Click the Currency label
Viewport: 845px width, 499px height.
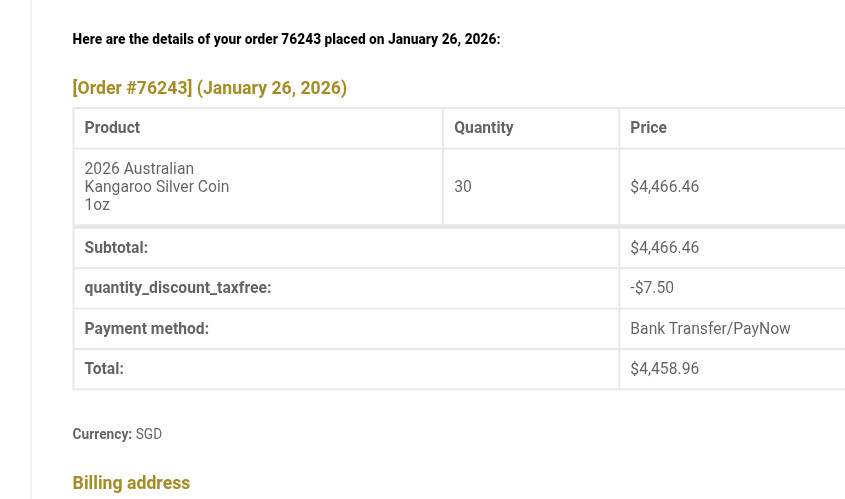(x=102, y=434)
